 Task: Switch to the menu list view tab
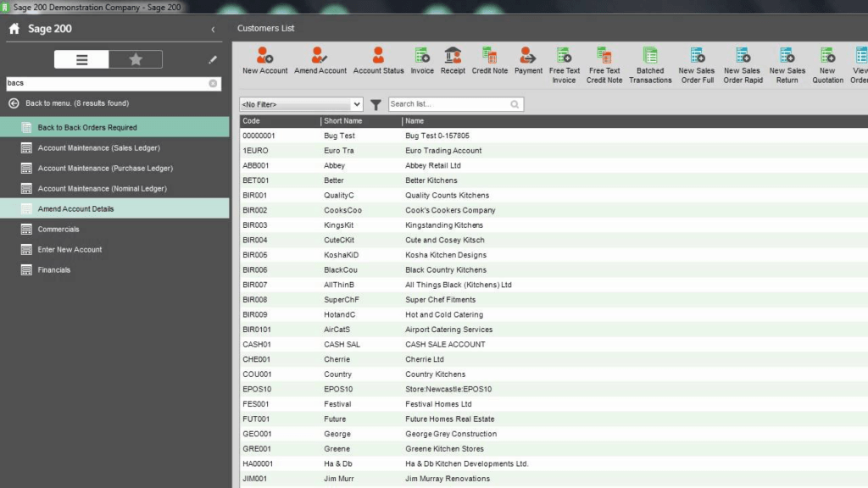[81, 60]
